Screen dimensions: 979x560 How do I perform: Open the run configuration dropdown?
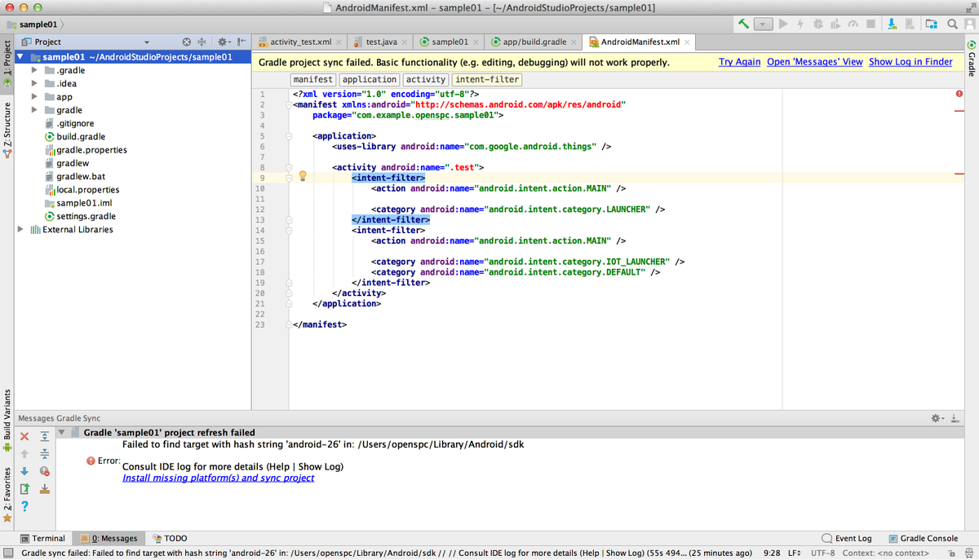pos(763,24)
